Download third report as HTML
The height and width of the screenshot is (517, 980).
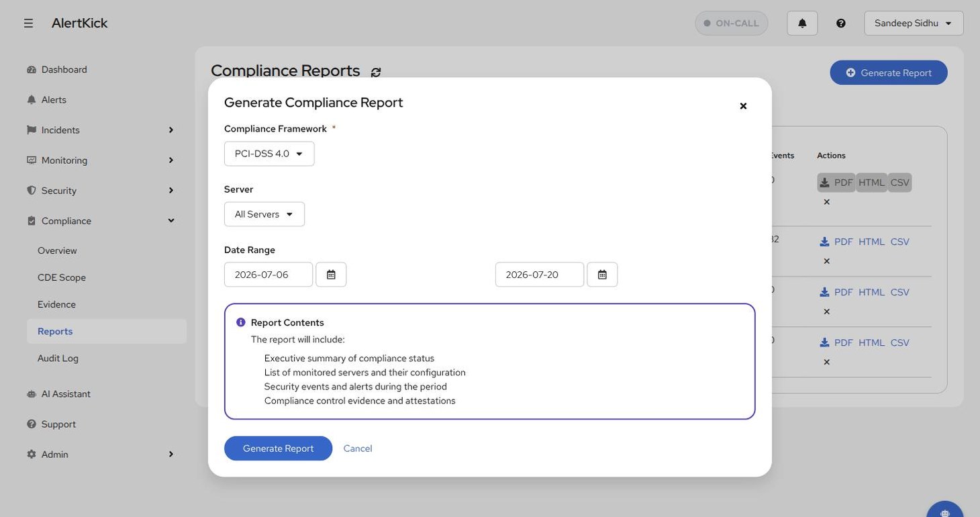click(x=871, y=292)
